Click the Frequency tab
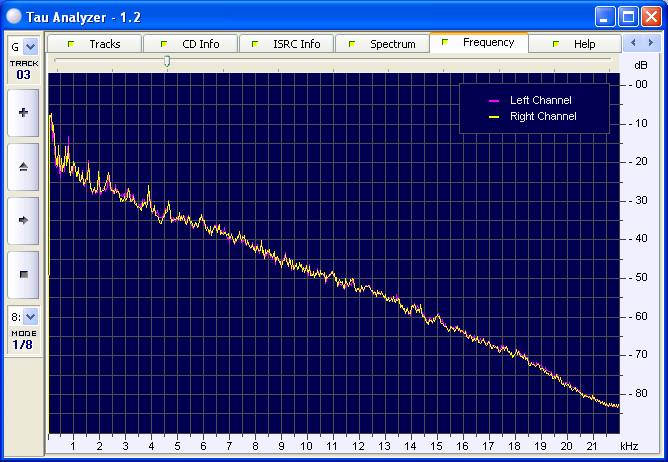The width and height of the screenshot is (668, 462). click(x=478, y=42)
